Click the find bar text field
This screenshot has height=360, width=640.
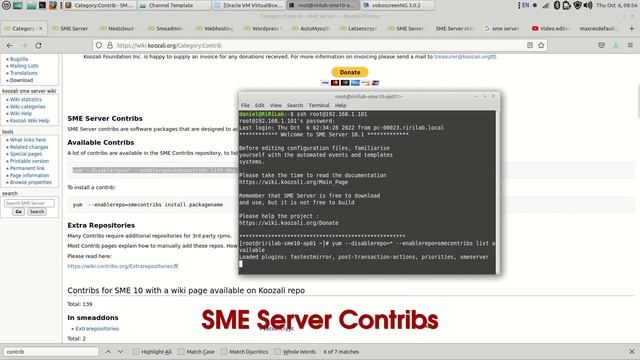51,351
